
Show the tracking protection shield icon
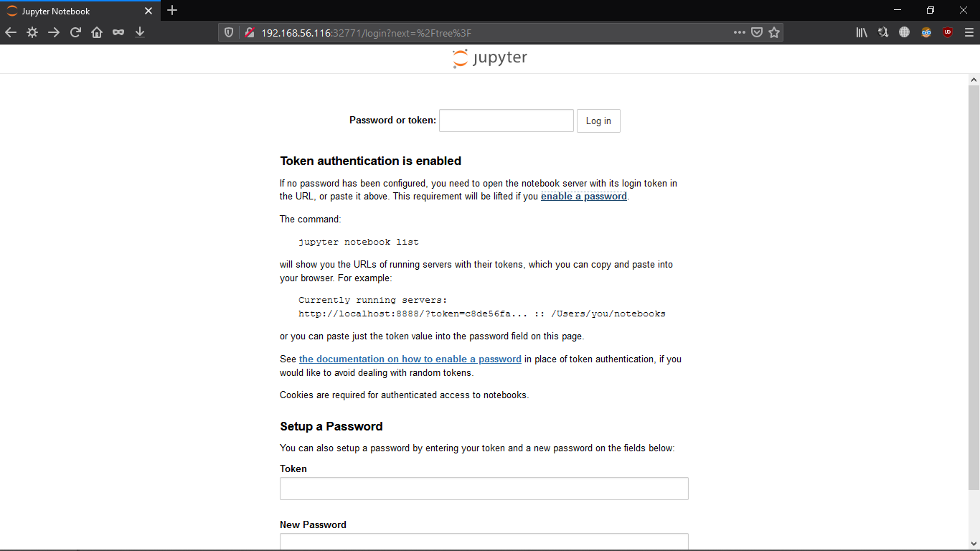[229, 32]
